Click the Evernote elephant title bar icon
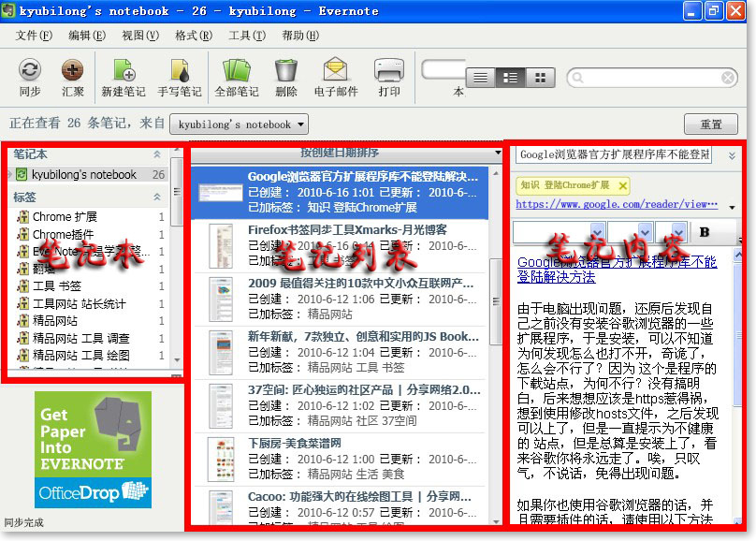The height and width of the screenshot is (541, 756). pos(8,10)
